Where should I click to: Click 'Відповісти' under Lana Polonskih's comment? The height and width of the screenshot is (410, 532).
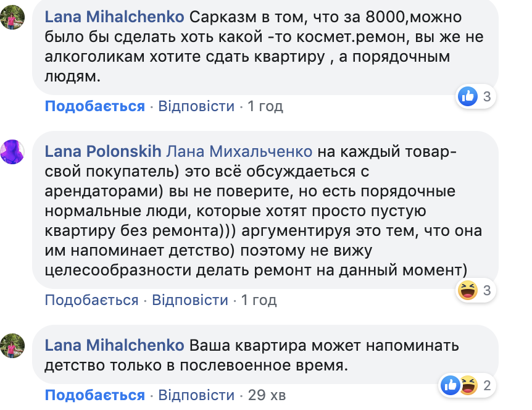pyautogui.click(x=190, y=300)
